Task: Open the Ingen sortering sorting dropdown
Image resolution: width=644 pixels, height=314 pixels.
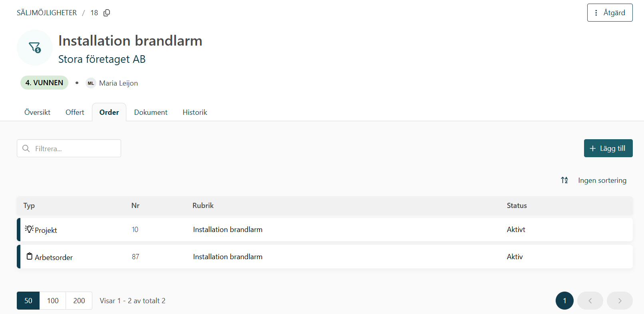Action: [x=602, y=180]
